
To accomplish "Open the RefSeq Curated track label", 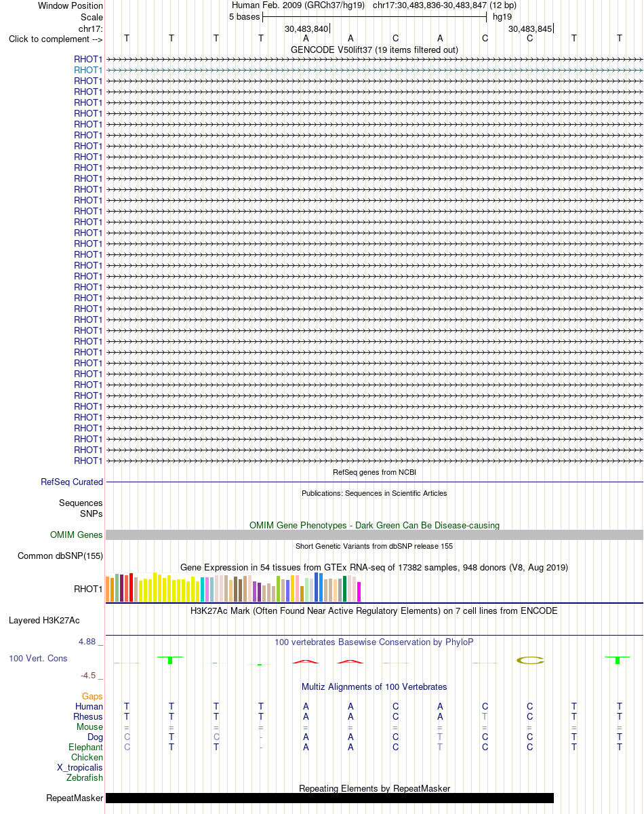I will [x=72, y=482].
